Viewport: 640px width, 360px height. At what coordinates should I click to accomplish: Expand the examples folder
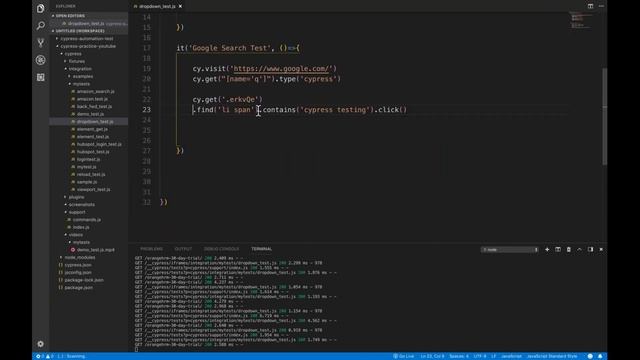(x=82, y=76)
